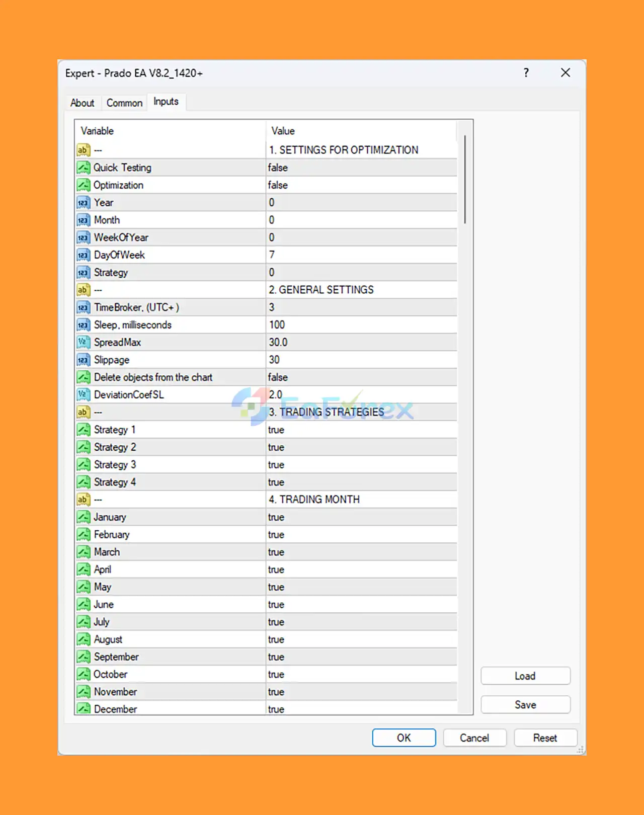Confirm settings with the OK button
The height and width of the screenshot is (815, 644).
click(x=404, y=738)
